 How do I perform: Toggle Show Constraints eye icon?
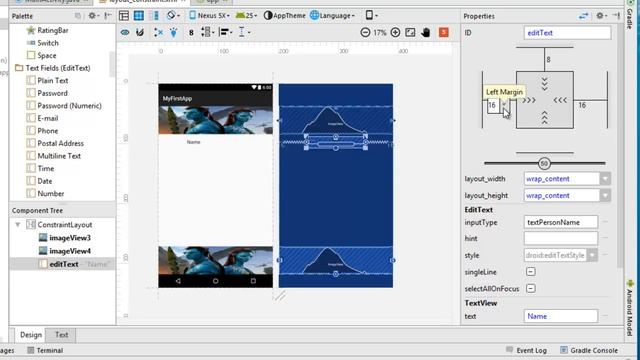tap(125, 32)
